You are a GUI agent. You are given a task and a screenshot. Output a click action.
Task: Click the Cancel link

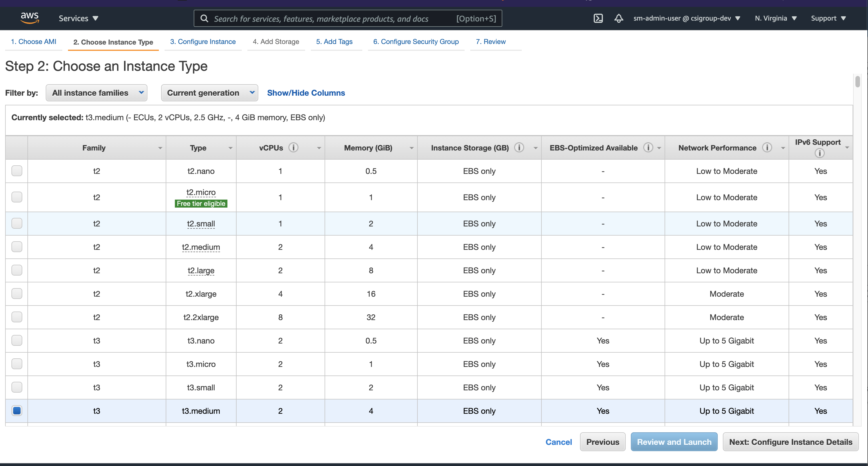(x=559, y=442)
